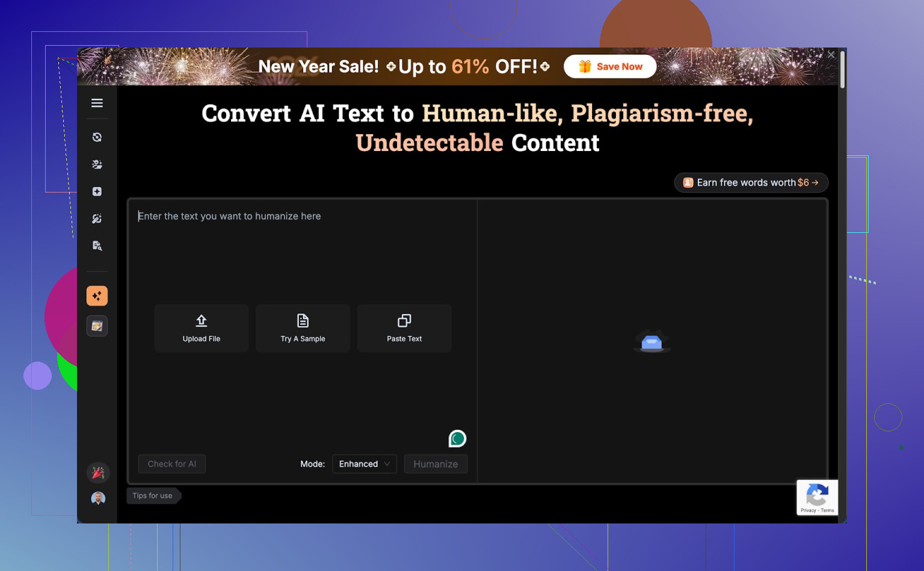Click into the humanize text input area
The image size is (924, 571).
pyautogui.click(x=301, y=253)
